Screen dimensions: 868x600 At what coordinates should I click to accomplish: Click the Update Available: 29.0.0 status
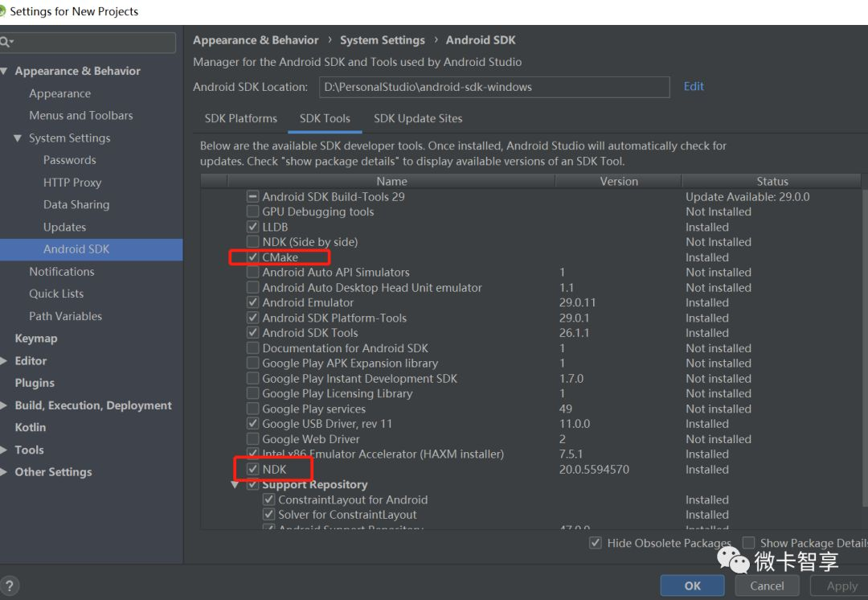tap(747, 197)
